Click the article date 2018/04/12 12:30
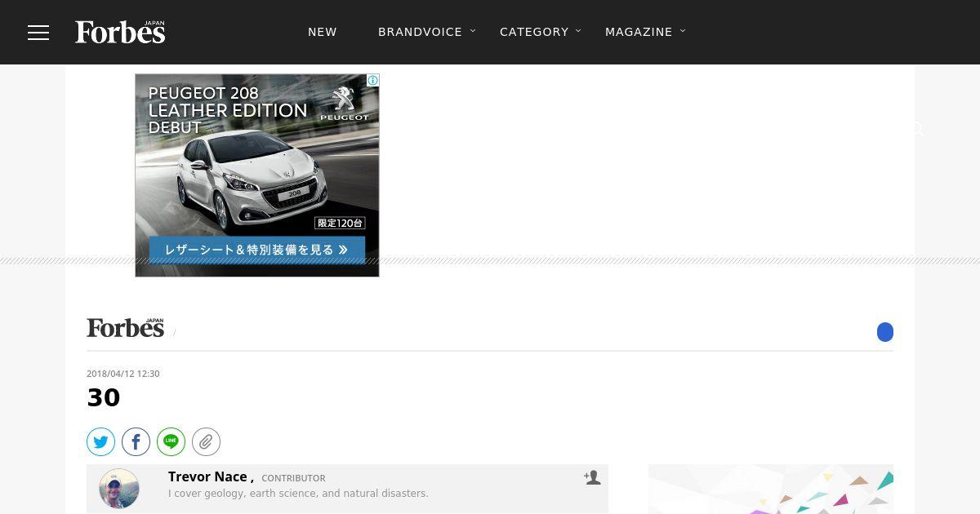This screenshot has height=514, width=980. click(x=123, y=374)
